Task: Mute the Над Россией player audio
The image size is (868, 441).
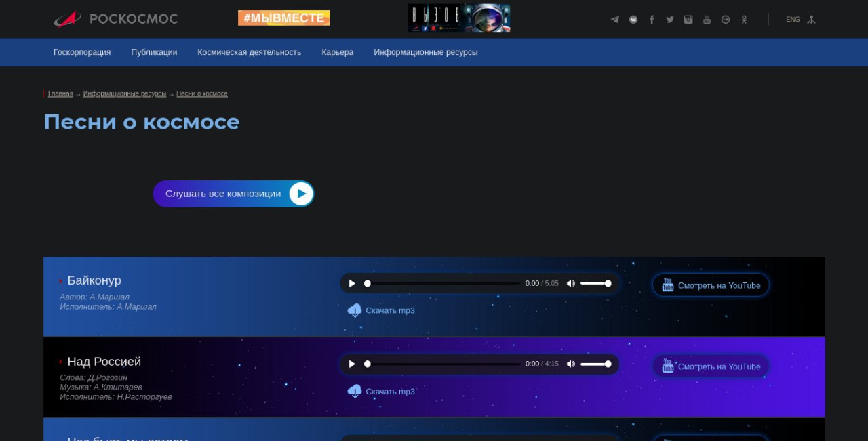Action: 571,364
